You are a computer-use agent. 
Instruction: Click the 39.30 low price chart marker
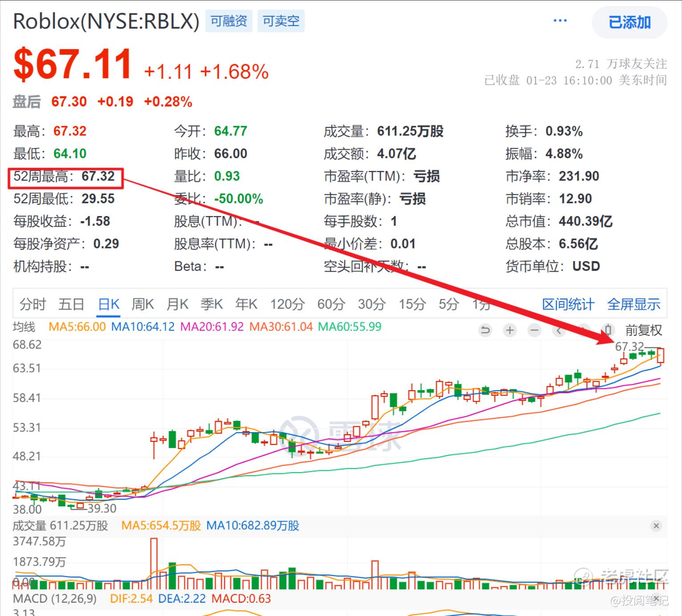point(102,509)
